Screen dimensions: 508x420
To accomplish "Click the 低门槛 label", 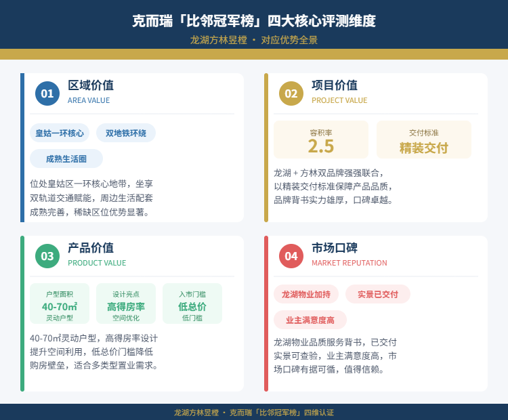I will (192, 318).
